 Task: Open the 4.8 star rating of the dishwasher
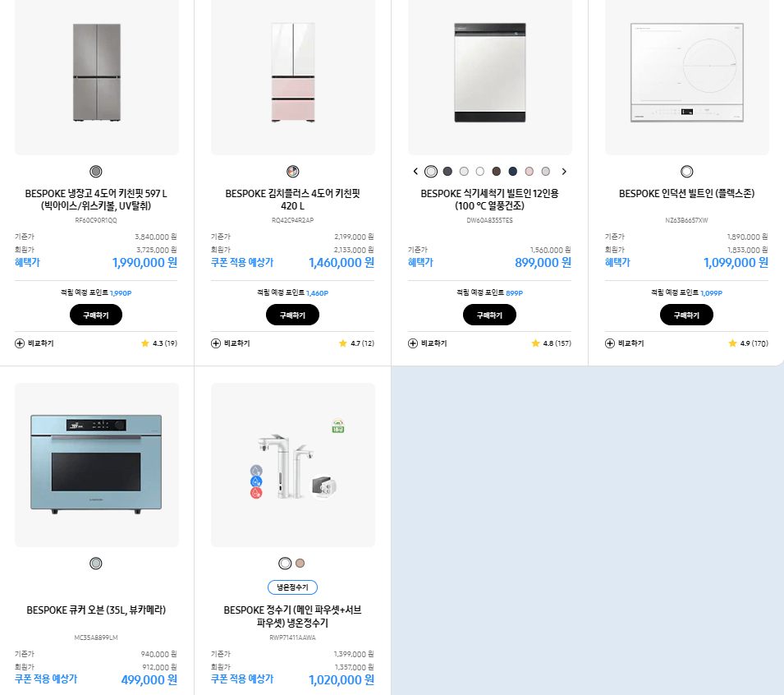pyautogui.click(x=551, y=343)
